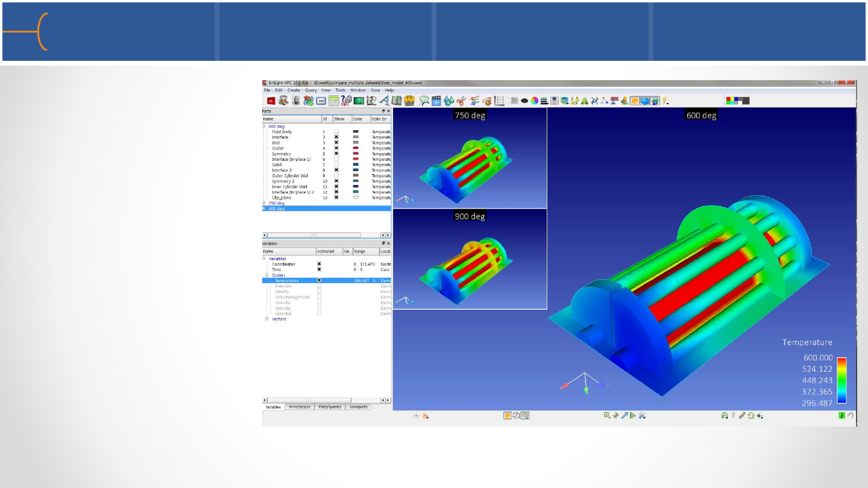Open the Query menu
Viewport: 868px width, 488px height.
(311, 90)
